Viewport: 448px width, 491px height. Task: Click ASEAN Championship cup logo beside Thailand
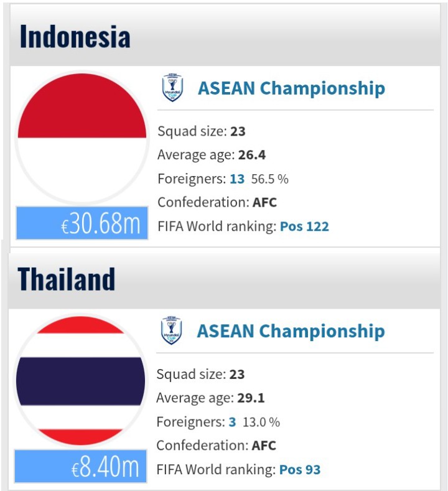pyautogui.click(x=172, y=330)
